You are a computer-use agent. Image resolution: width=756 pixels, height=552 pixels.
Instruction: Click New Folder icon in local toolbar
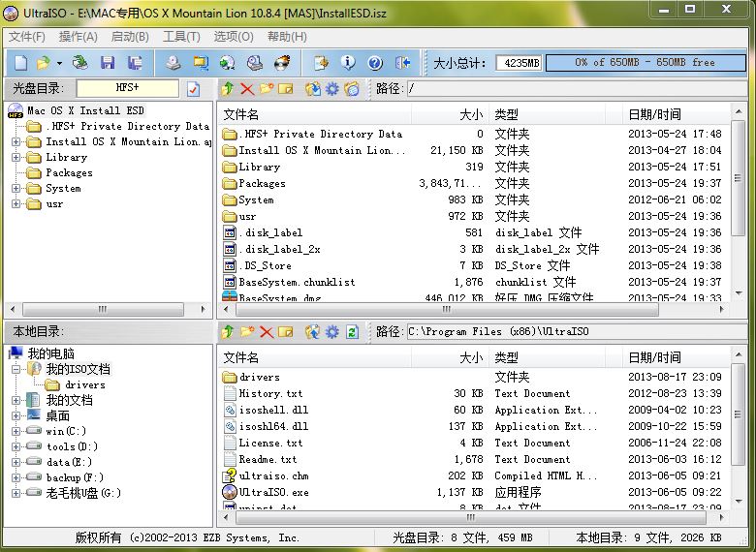point(247,331)
